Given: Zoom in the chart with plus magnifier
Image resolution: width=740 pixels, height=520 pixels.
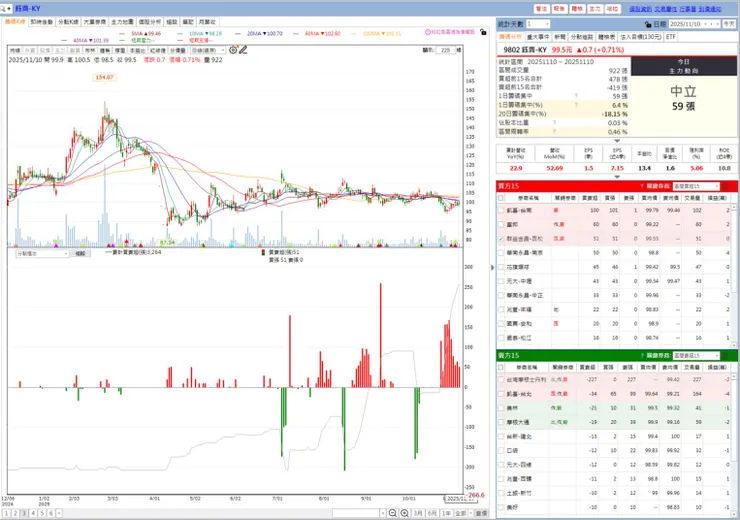Looking at the screenshot, I should (404, 513).
